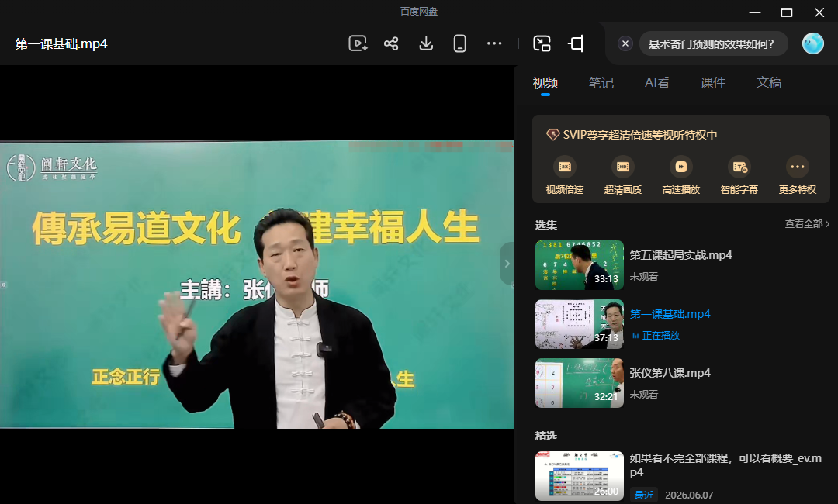Dismiss the AI question suggestion
Screen dimensions: 838x504
click(x=625, y=43)
